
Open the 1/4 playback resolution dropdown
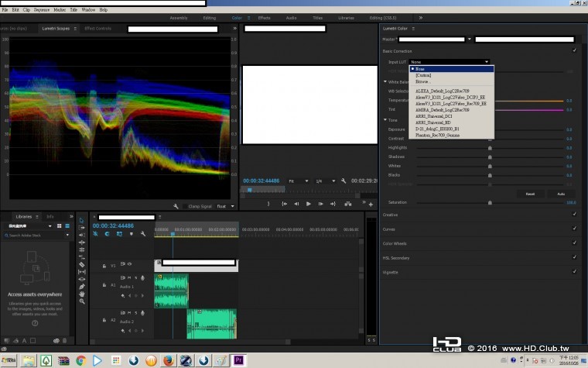click(326, 181)
